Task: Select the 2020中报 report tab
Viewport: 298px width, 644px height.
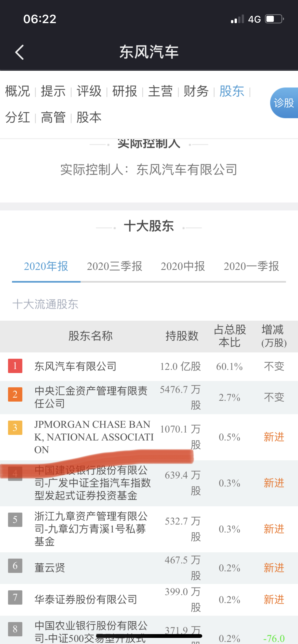Action: tap(183, 266)
